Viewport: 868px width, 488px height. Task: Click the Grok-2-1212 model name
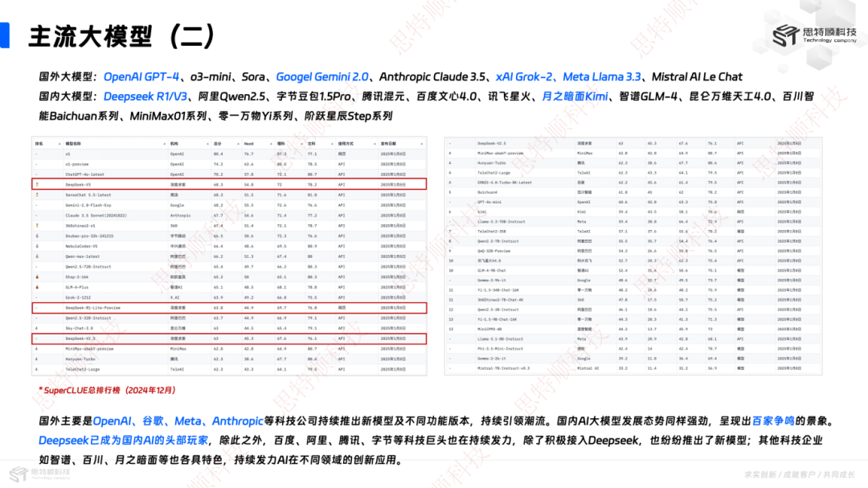point(78,297)
